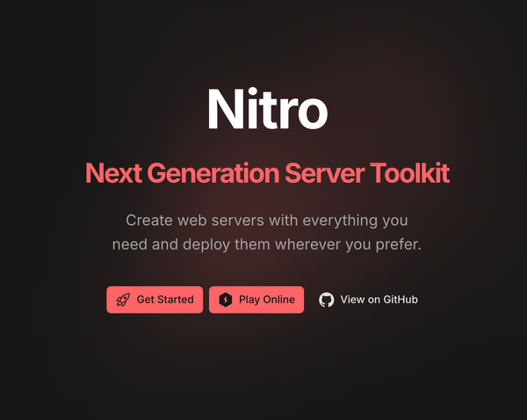
Task: Click the line 'need and deploy them wherever you prefer.'
Action: [x=267, y=244]
